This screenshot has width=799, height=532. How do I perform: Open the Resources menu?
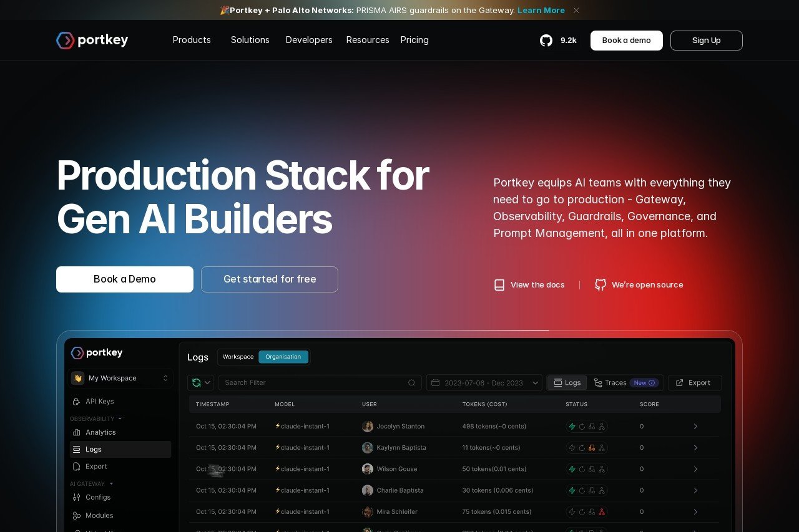[x=368, y=40]
